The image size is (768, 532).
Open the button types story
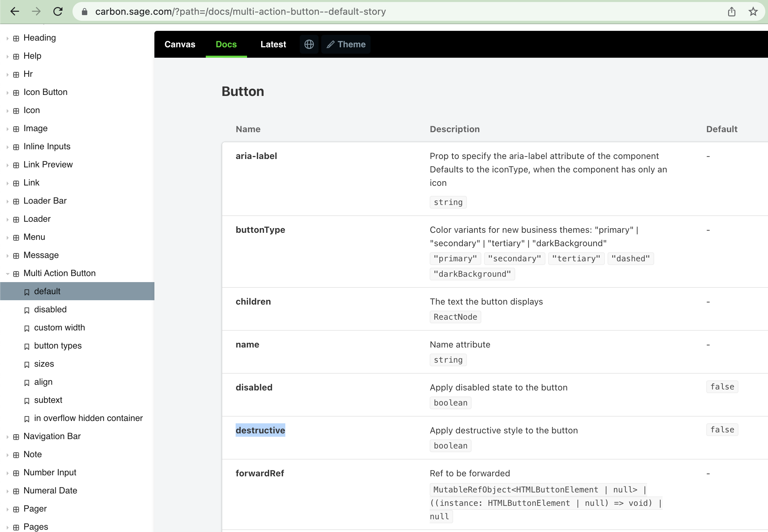click(x=58, y=346)
